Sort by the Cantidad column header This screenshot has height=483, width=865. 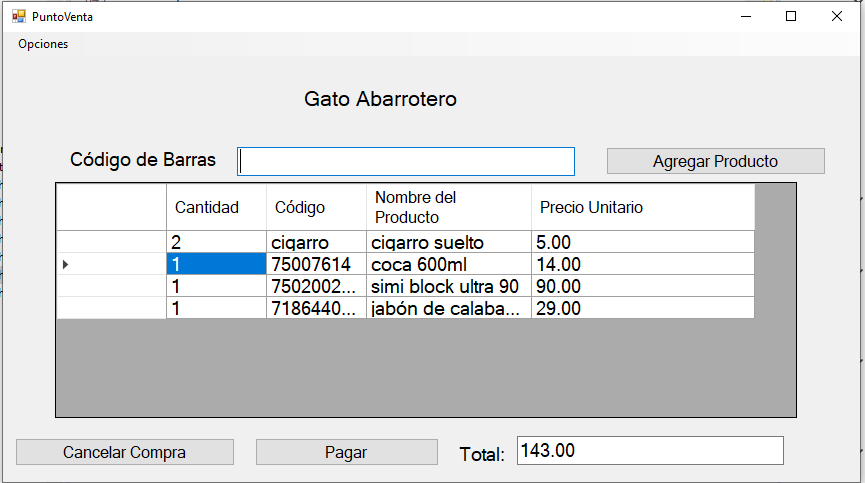coord(216,207)
